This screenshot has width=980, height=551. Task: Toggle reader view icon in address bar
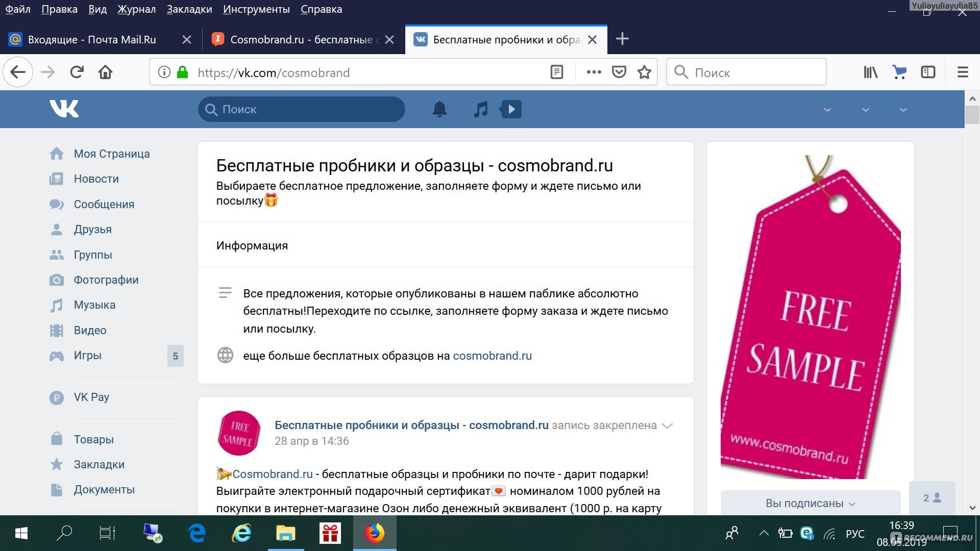pos(557,72)
